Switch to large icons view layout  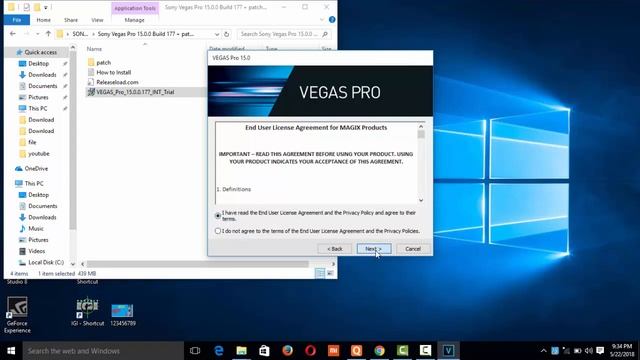330,273
